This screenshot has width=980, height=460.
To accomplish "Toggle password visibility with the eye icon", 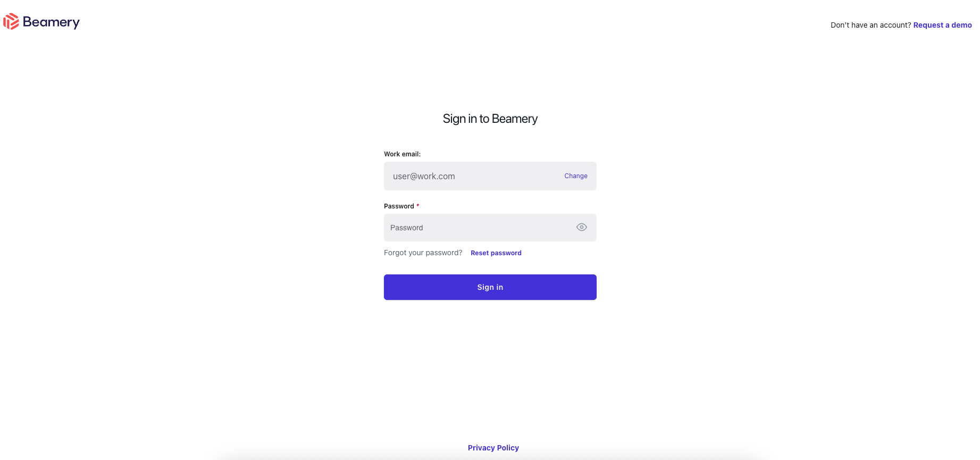I will [x=582, y=227].
